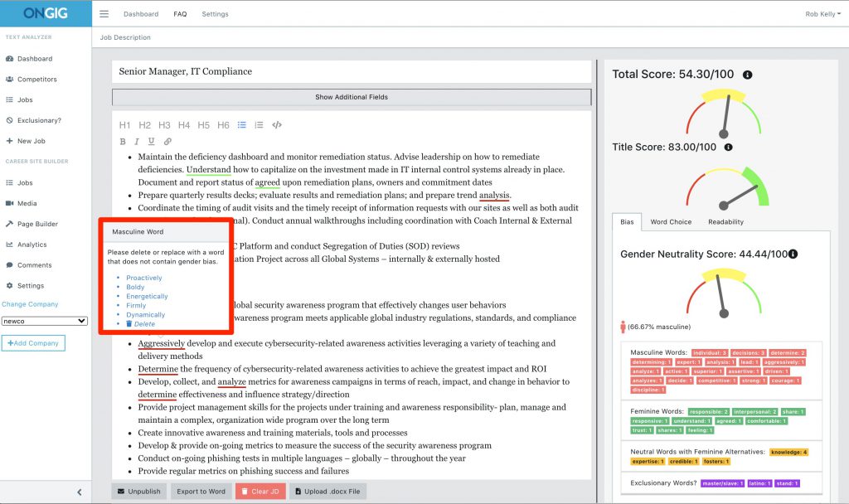Replace with suggestion Dynamically
Viewport: 849px width, 504px height.
coord(146,314)
